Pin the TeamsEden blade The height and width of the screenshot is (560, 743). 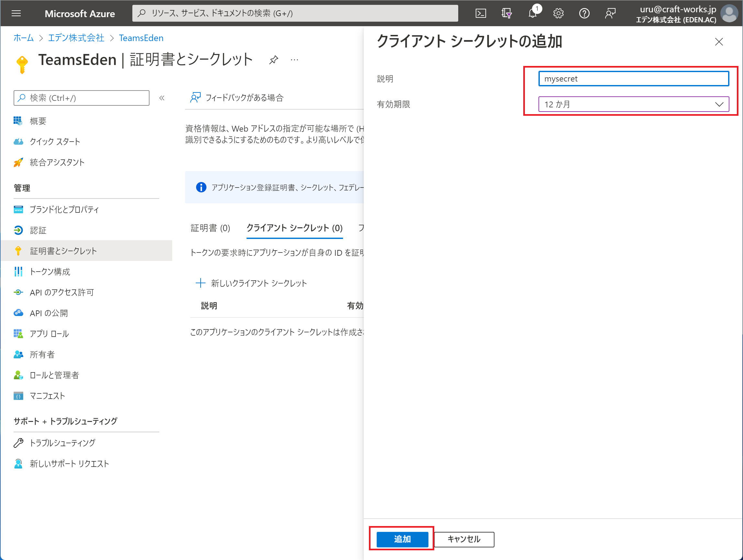click(274, 60)
